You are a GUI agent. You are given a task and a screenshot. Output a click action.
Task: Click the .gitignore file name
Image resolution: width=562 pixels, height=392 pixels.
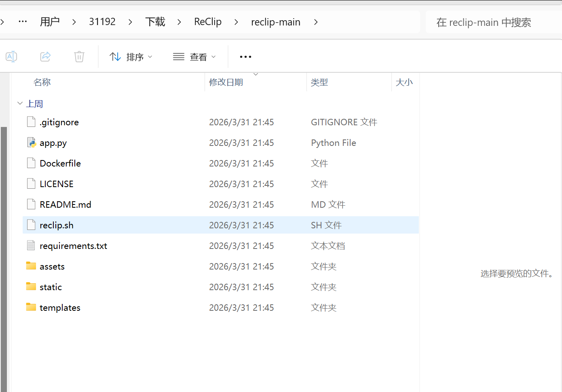[59, 122]
